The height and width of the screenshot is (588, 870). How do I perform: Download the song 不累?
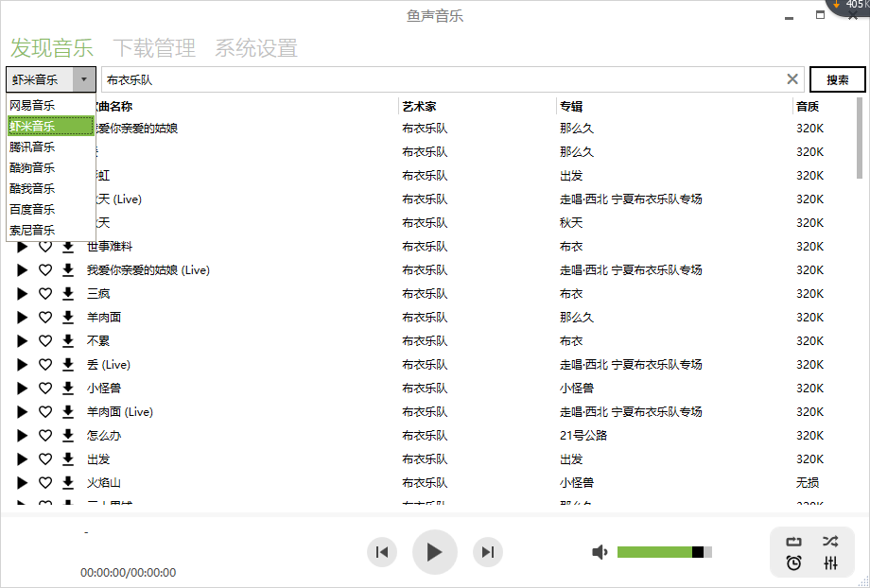(68, 341)
